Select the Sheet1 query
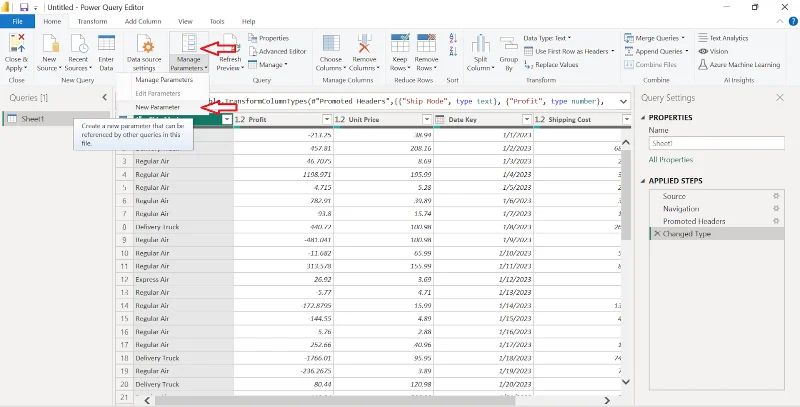 pos(56,119)
